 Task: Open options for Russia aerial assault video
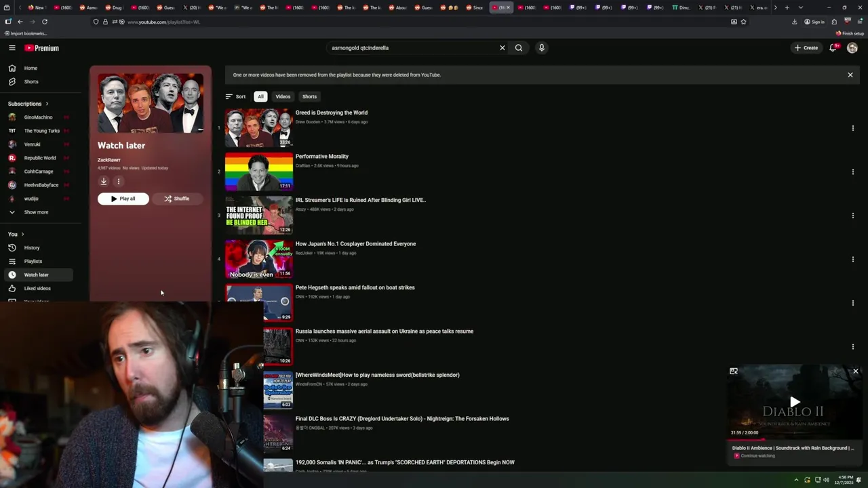[x=852, y=346]
